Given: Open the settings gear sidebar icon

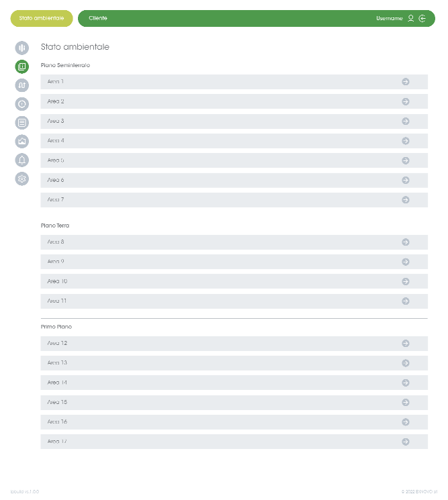Looking at the screenshot, I should tap(22, 179).
